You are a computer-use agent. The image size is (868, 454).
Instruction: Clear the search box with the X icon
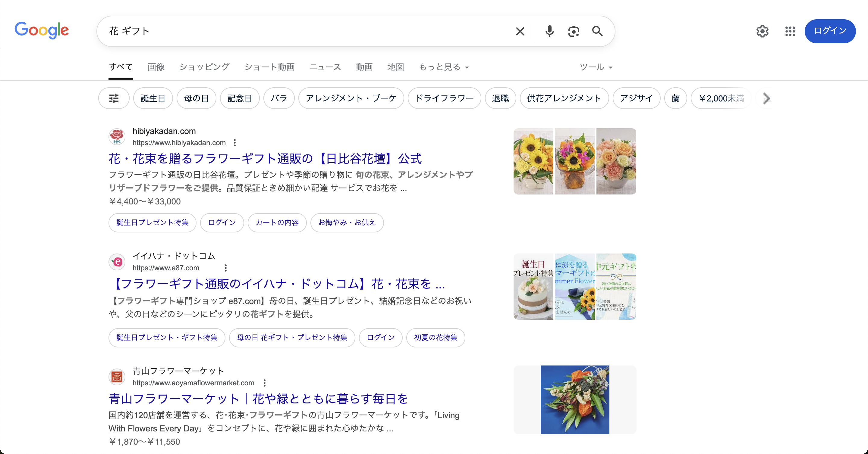[520, 31]
